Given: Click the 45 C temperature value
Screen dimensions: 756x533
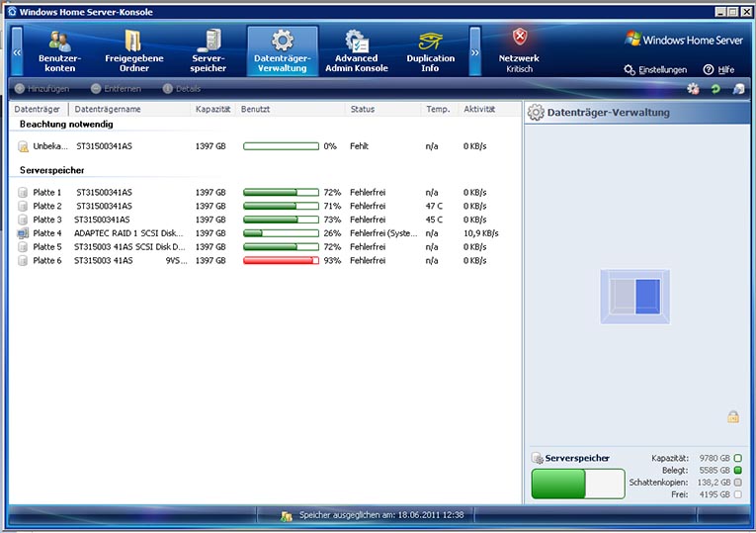Looking at the screenshot, I should [x=434, y=220].
